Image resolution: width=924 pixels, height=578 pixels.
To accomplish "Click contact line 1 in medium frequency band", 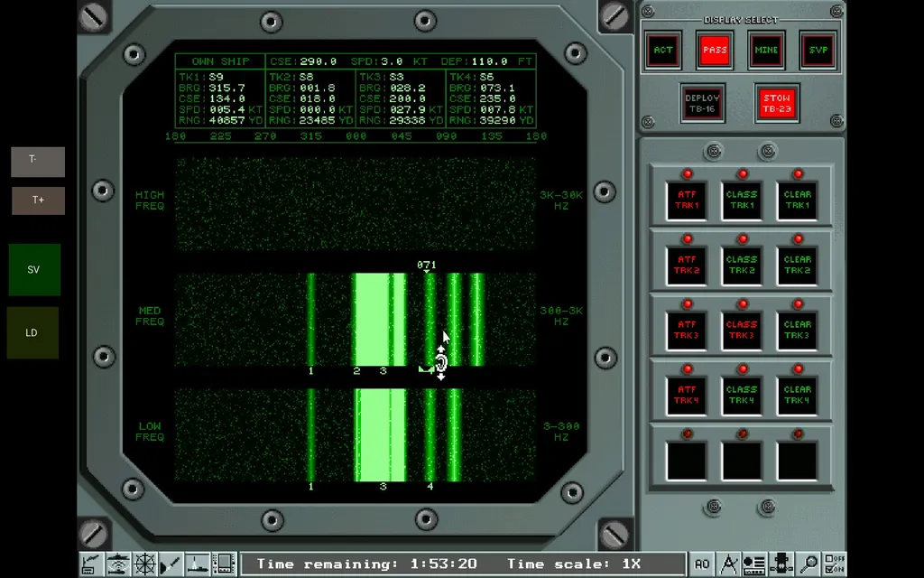I will pos(311,321).
